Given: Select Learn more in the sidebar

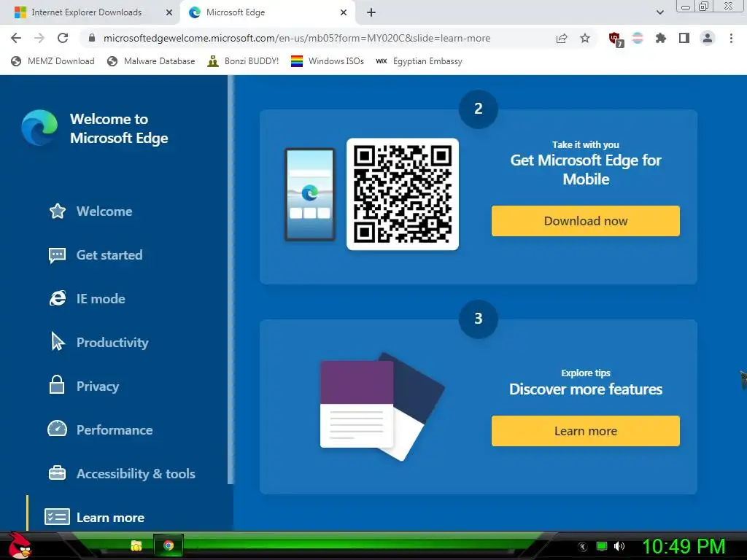Looking at the screenshot, I should coord(94,517).
